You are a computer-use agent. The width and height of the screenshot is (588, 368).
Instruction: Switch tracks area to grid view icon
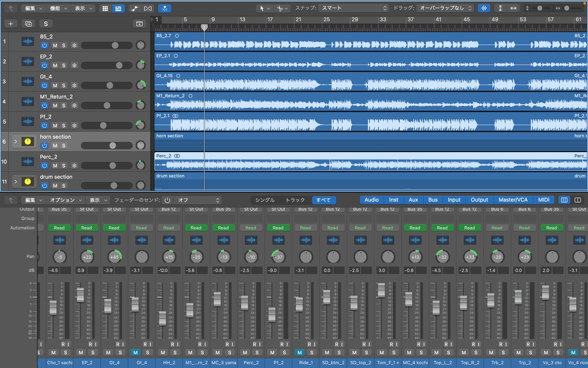(x=106, y=8)
